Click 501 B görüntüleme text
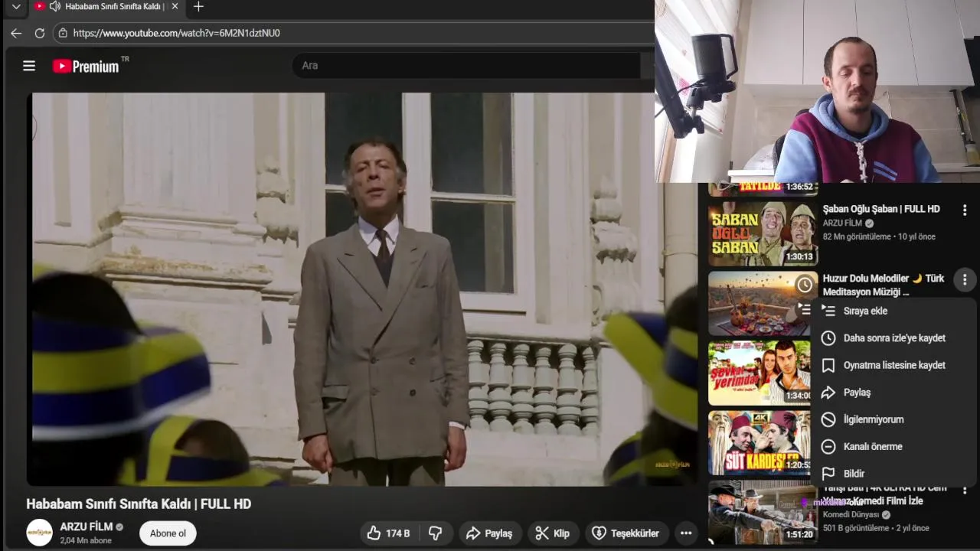Screen dimensions: 980x551 click(x=856, y=528)
